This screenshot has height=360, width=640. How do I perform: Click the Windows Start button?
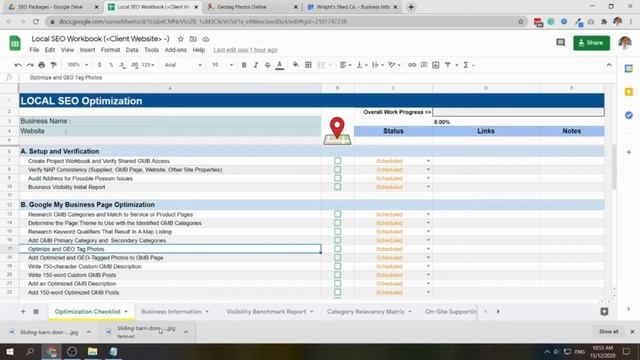tap(10, 351)
